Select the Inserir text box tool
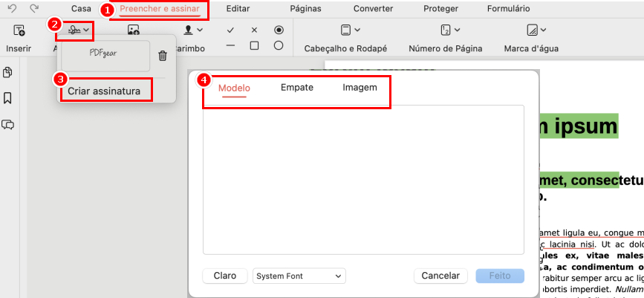 click(19, 30)
